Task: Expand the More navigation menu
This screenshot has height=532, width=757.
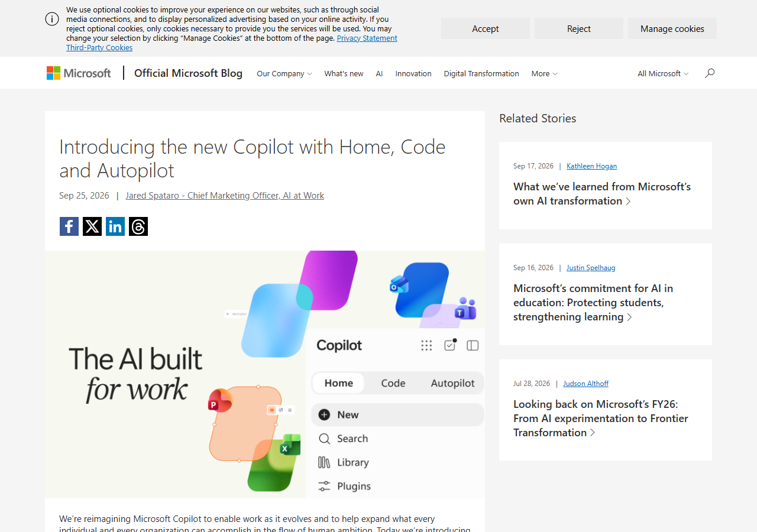Action: (x=544, y=73)
